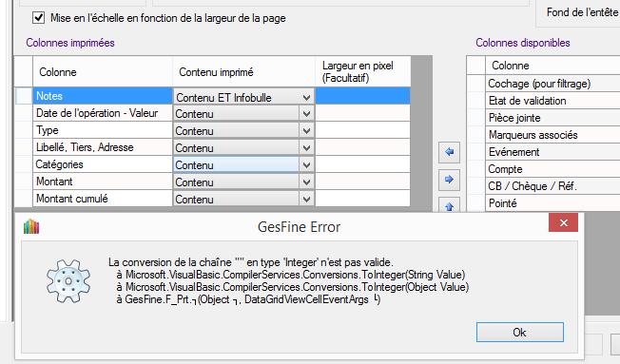This screenshot has height=364, width=620.
Task: Click the GesFine bar-chart logo icon
Action: 31,227
